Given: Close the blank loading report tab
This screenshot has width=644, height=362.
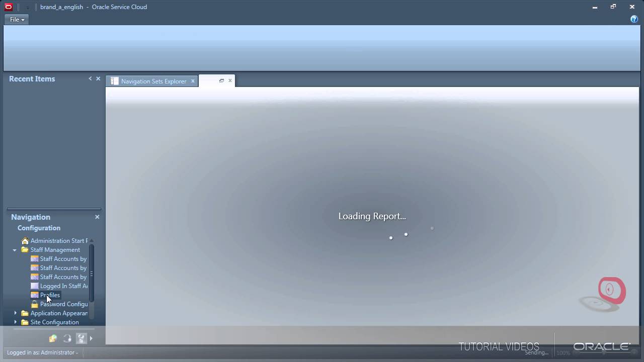Looking at the screenshot, I should pos(230,80).
